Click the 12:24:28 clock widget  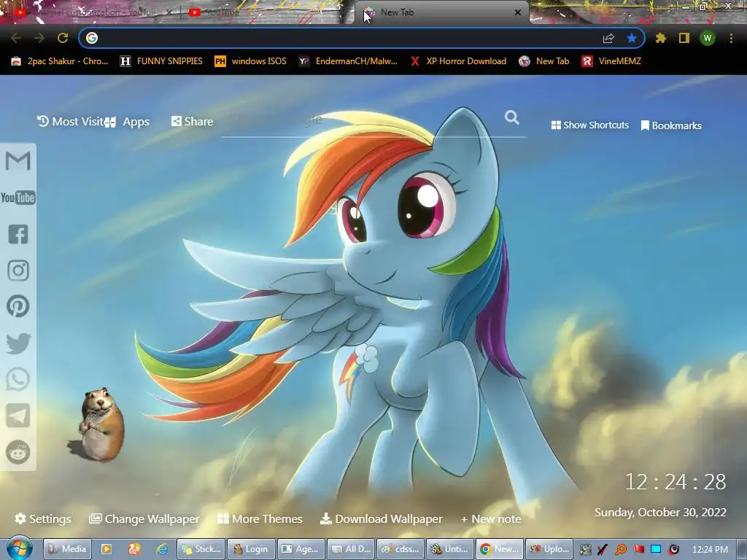point(676,482)
